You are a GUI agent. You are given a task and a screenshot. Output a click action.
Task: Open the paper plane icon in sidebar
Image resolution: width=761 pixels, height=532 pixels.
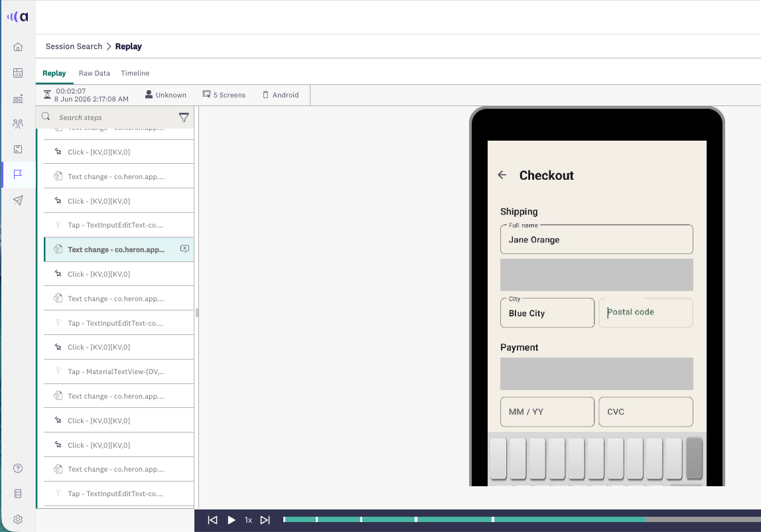(18, 200)
